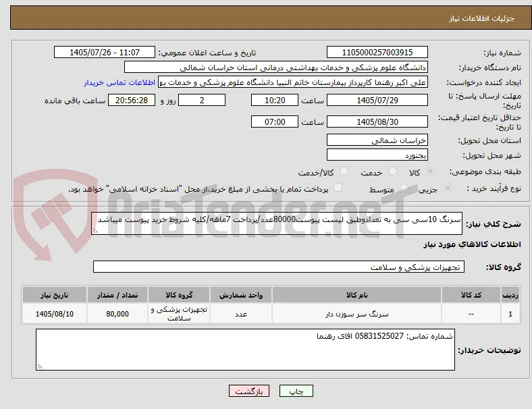The image size is (532, 409).
Task: Click the شماره نیاز field 1105000257003915
Action: tap(377, 52)
